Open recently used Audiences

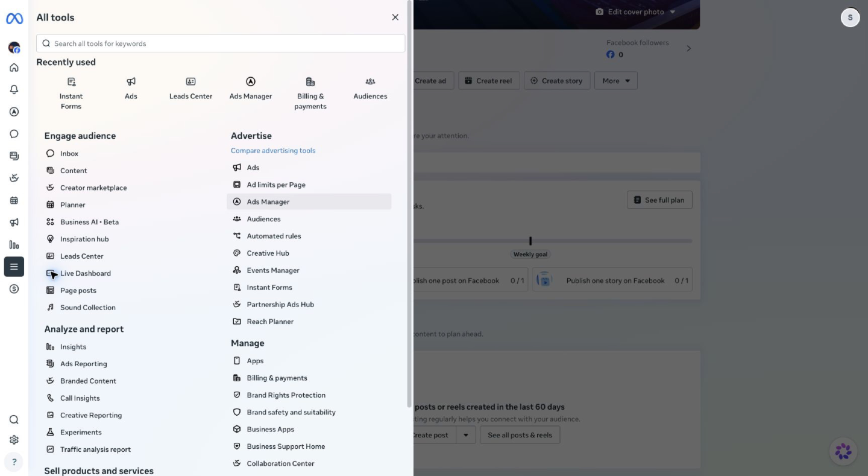tap(370, 88)
